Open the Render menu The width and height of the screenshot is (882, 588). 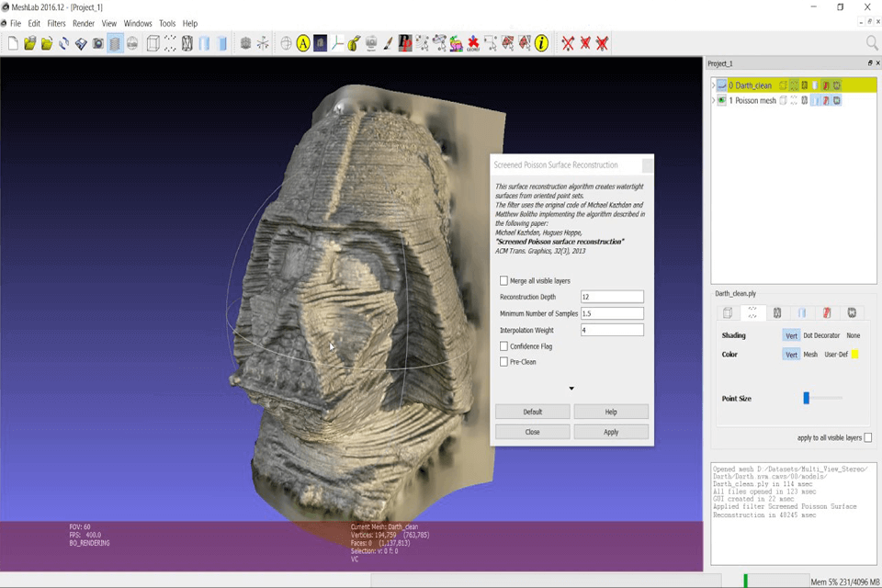[x=84, y=23]
